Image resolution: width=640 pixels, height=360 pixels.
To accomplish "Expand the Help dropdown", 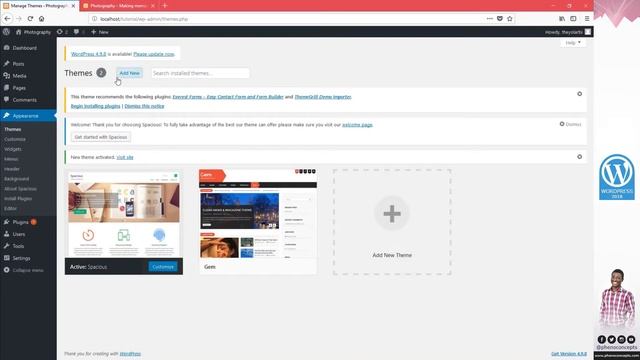I will point(573,42).
